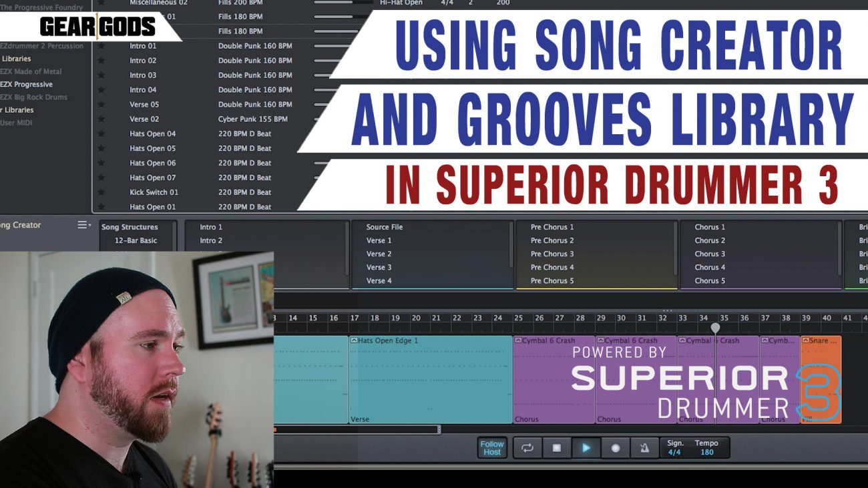Pick Verse 4 in Song Creator
This screenshot has height=488, width=868.
pyautogui.click(x=379, y=281)
